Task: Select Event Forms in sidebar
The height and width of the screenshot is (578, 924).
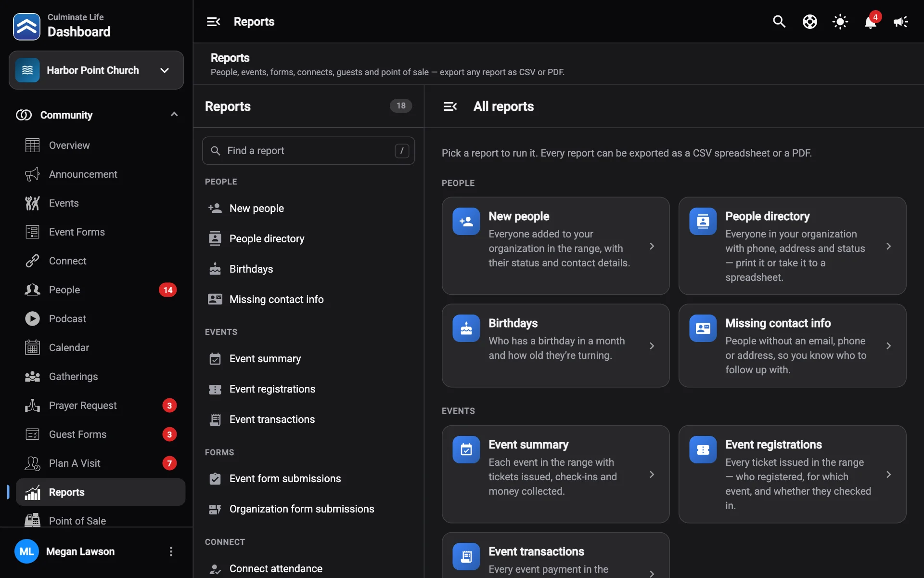Action: pyautogui.click(x=101, y=232)
